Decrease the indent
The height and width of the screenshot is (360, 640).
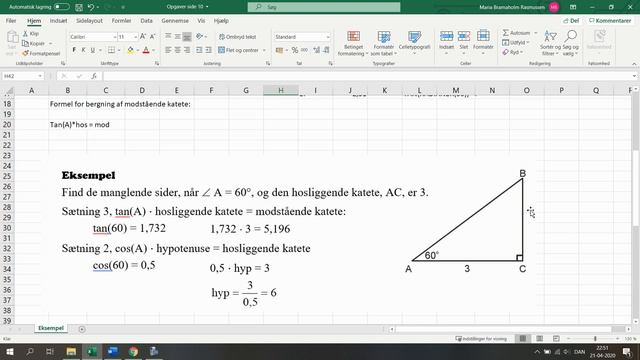pos(199,50)
